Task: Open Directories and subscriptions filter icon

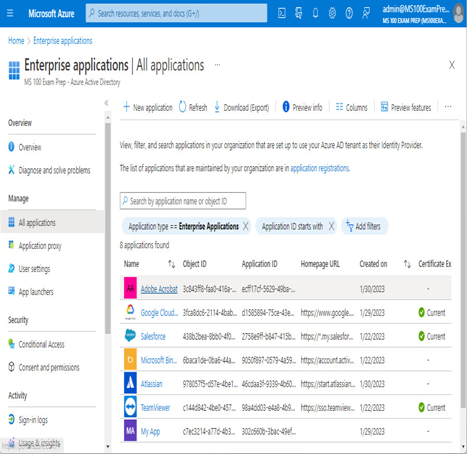Action: pyautogui.click(x=299, y=13)
